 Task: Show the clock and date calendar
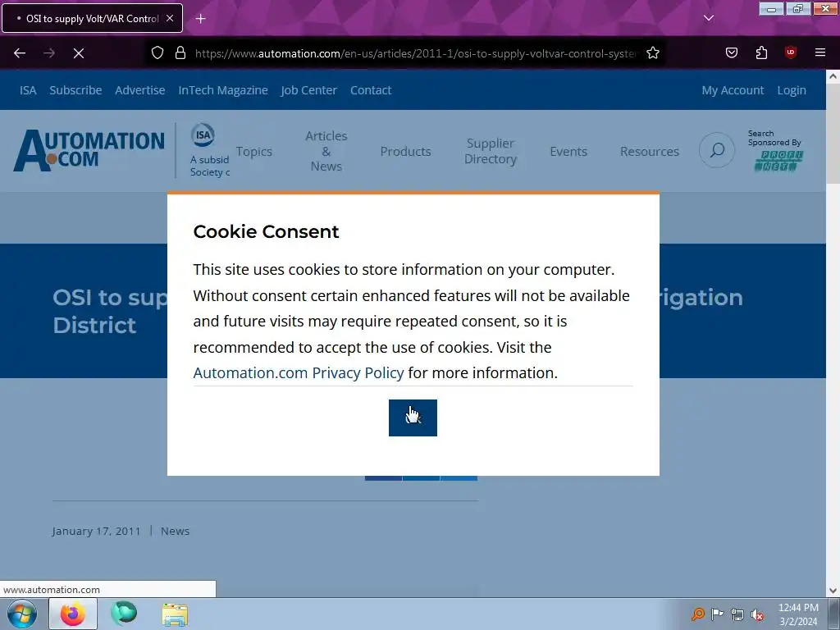pyautogui.click(x=798, y=614)
